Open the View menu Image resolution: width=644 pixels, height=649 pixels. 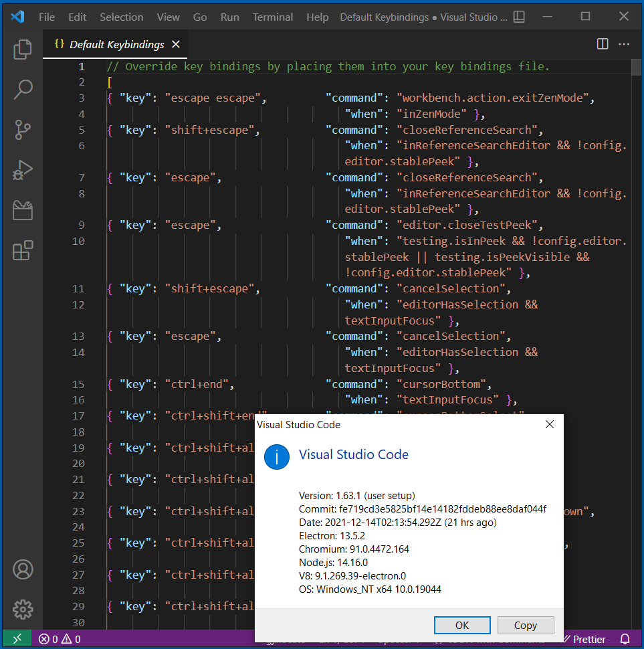point(168,17)
